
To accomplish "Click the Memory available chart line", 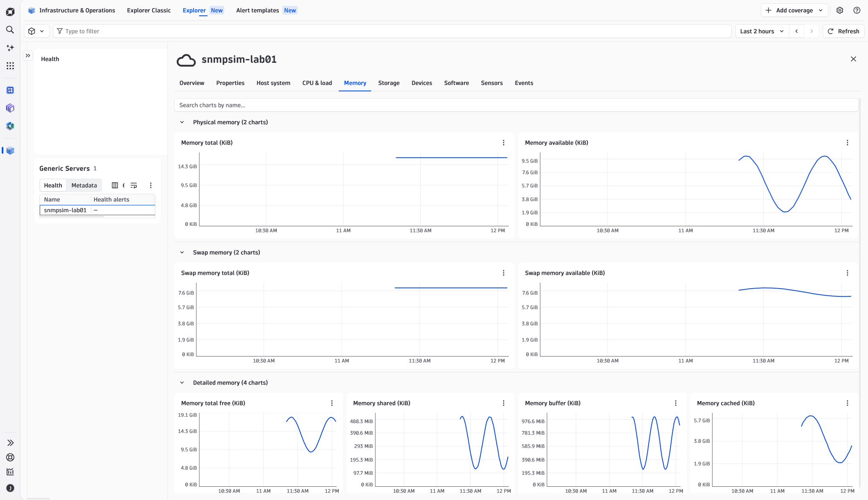I will coord(795,184).
